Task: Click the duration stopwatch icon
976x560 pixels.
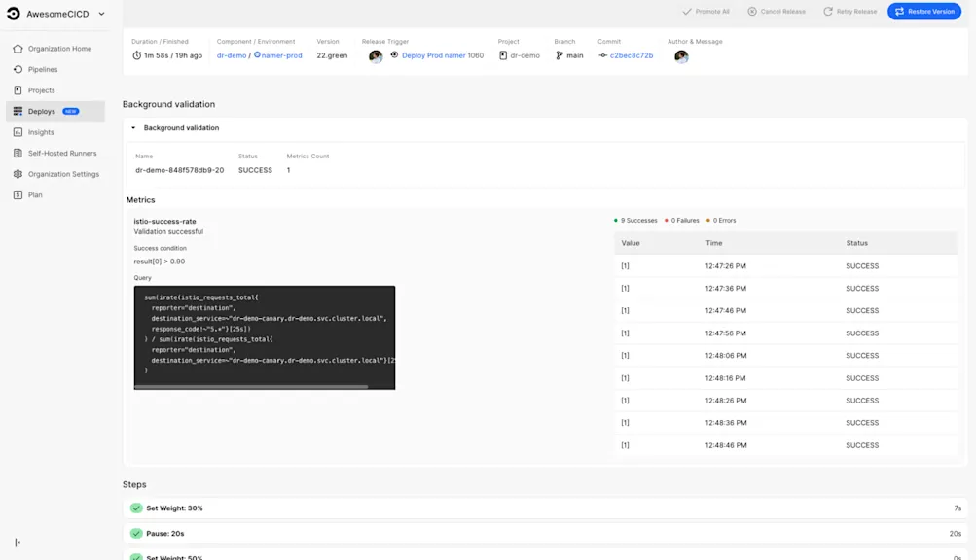Action: point(137,55)
